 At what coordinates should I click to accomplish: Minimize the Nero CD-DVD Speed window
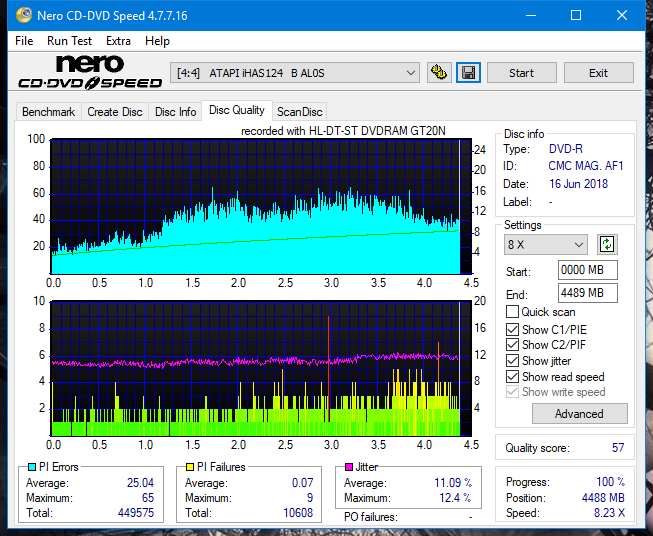pyautogui.click(x=531, y=15)
